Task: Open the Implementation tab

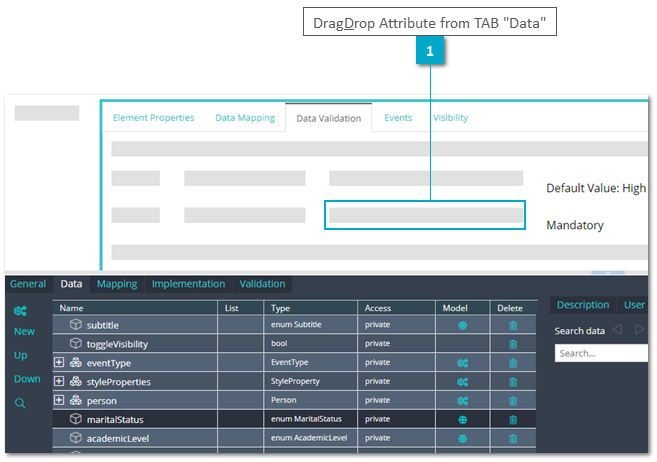Action: point(188,284)
